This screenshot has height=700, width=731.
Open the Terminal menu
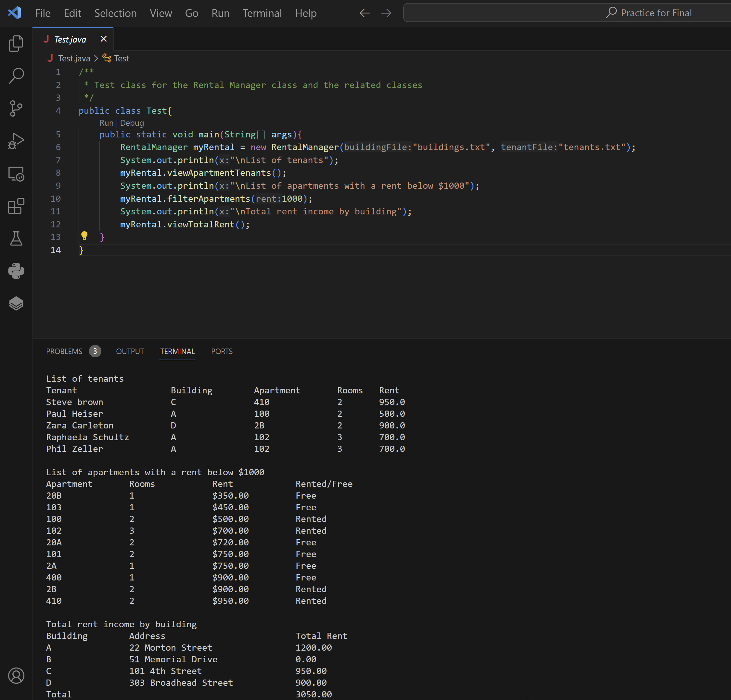(x=262, y=13)
